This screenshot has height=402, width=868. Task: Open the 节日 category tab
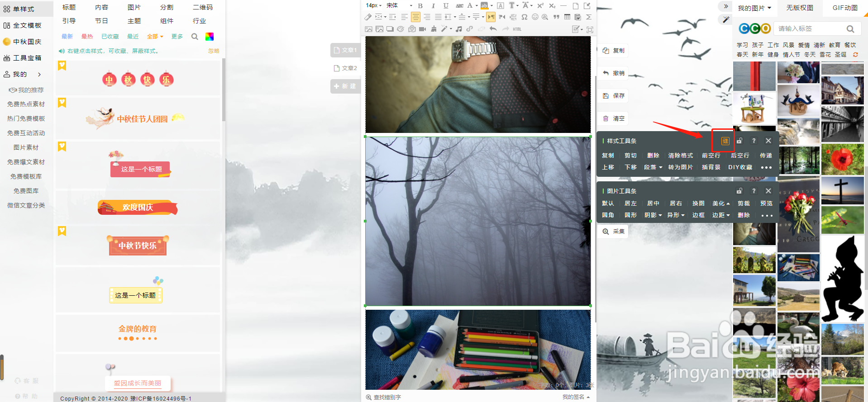[x=101, y=21]
